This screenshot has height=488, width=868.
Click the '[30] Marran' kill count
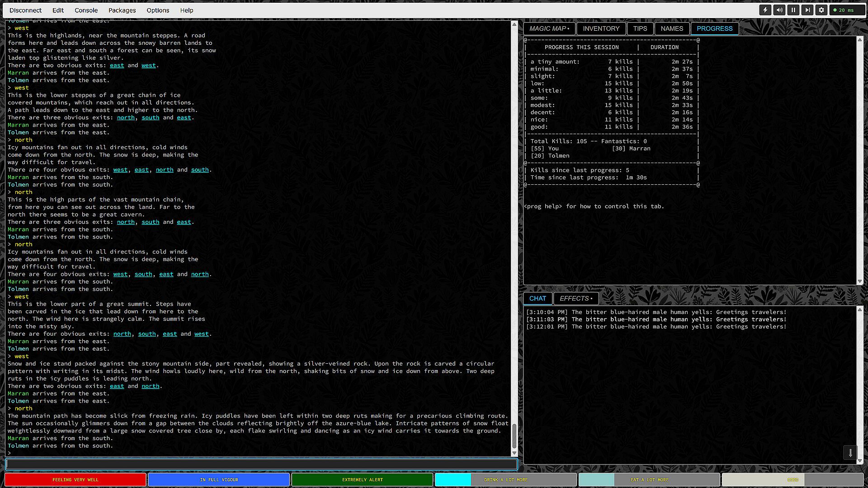tap(631, 149)
